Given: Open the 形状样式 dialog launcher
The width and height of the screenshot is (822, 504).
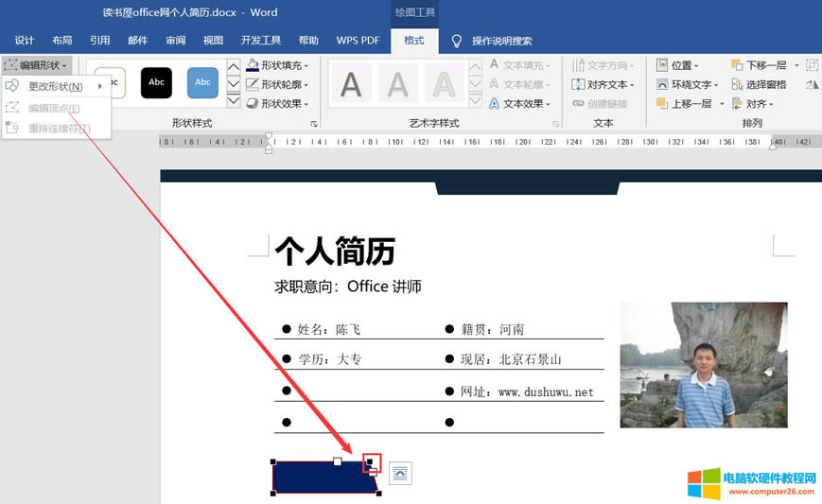Looking at the screenshot, I should point(313,124).
